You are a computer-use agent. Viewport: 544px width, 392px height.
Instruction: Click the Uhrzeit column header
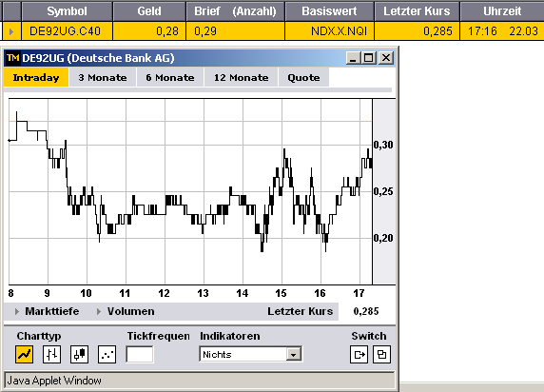(x=502, y=11)
